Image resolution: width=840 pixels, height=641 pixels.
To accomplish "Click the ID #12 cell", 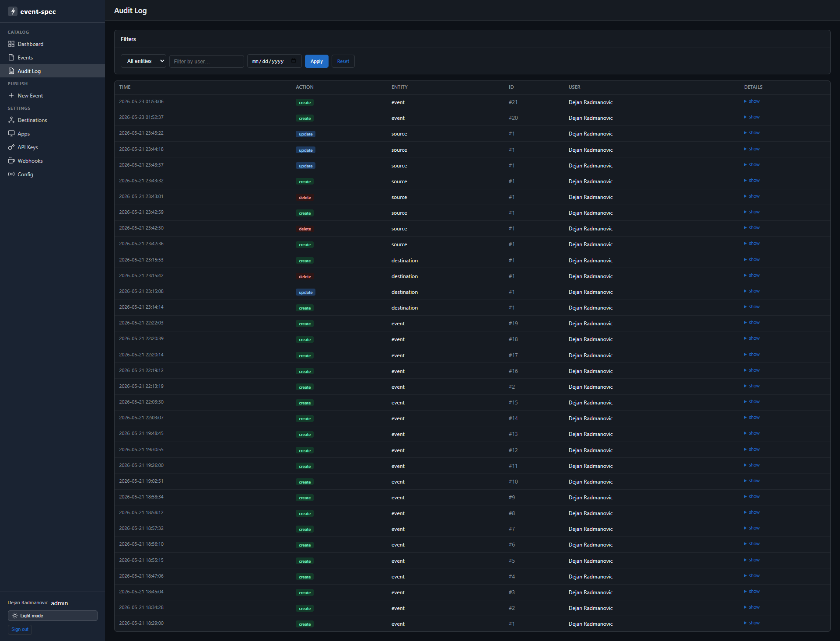I will point(513,450).
